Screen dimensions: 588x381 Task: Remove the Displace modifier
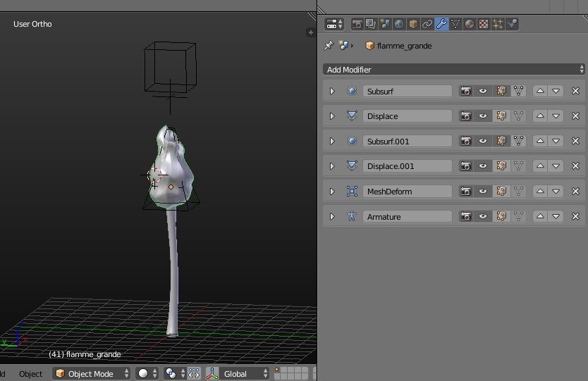(575, 116)
